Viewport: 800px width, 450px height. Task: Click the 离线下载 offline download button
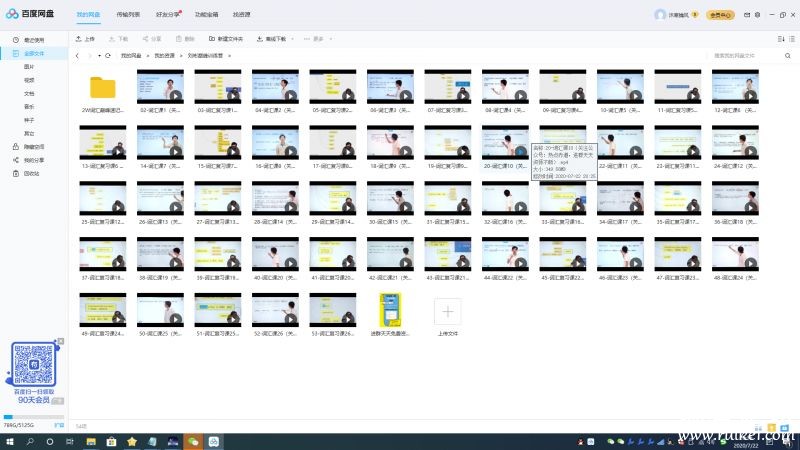271,39
